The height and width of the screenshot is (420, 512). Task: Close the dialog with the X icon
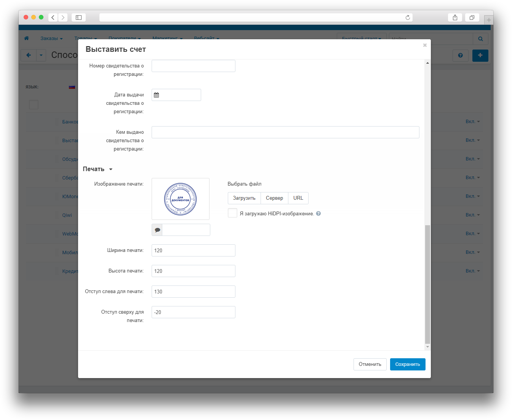[x=425, y=45]
